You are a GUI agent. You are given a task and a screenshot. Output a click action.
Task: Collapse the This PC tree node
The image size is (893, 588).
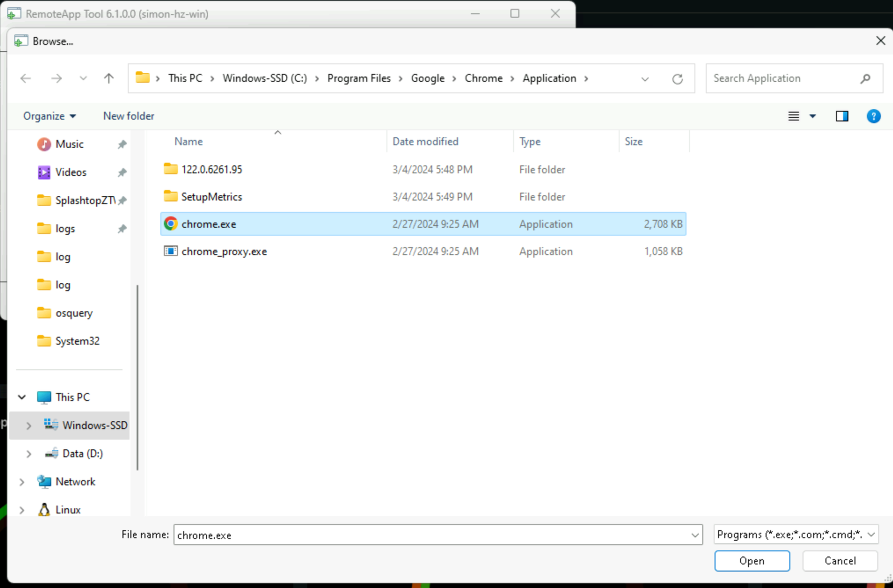pyautogui.click(x=22, y=397)
